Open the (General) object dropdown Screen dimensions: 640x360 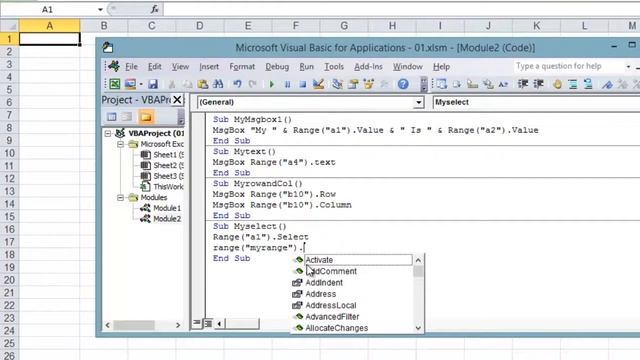coord(418,102)
